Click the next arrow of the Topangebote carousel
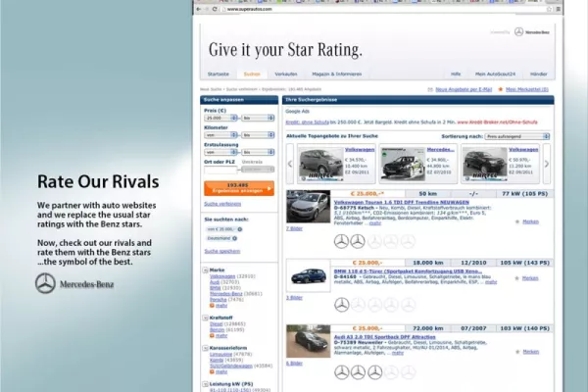 tap(547, 164)
